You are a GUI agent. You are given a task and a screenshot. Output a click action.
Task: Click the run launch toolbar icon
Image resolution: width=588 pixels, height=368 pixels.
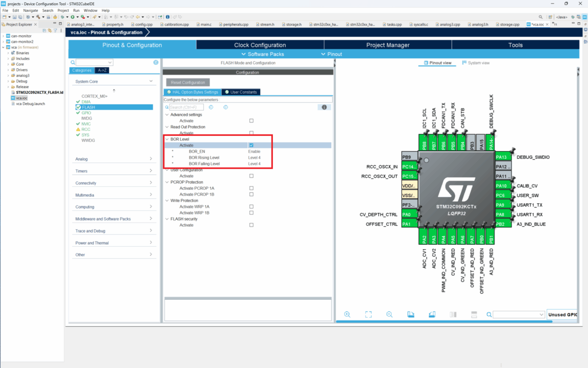coord(72,17)
